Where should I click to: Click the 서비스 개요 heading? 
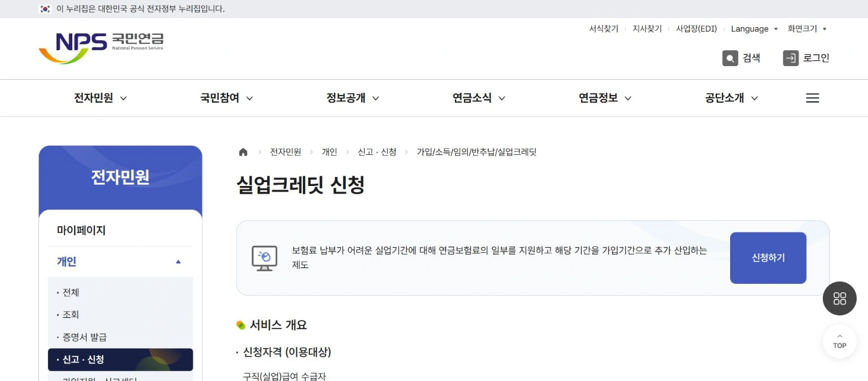tap(278, 325)
